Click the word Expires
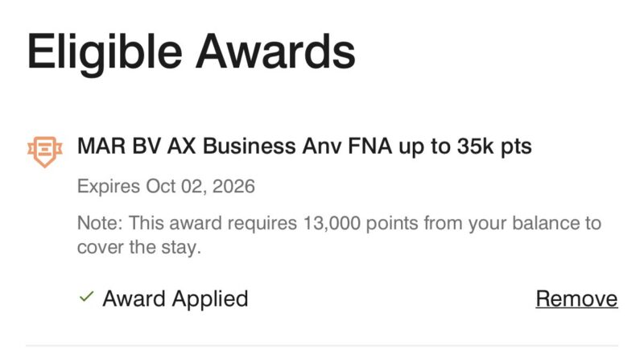The image size is (644, 359). click(109, 187)
